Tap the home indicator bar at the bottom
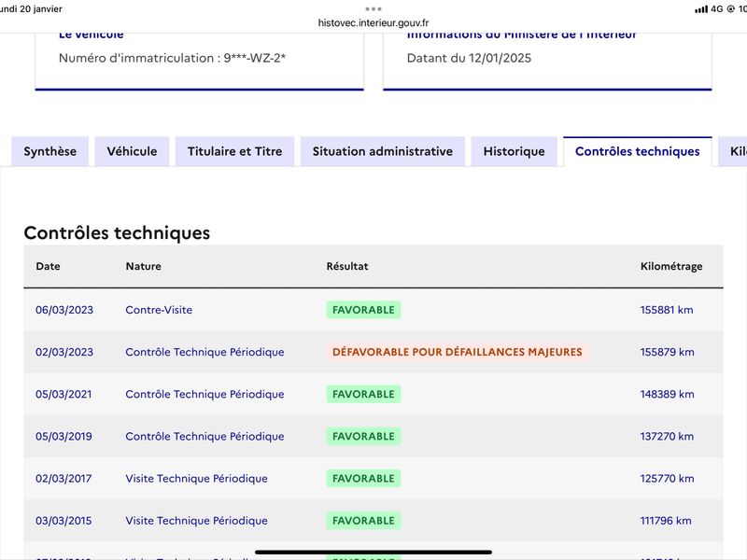 point(373,552)
